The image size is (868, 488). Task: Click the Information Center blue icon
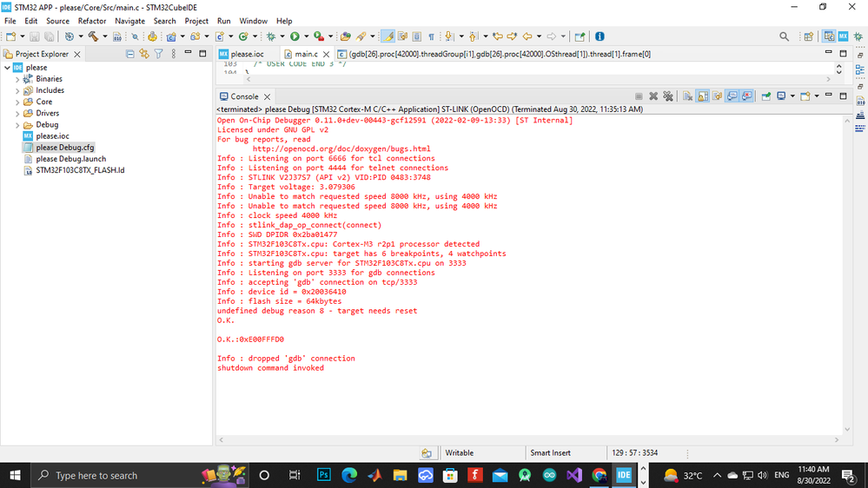(600, 36)
